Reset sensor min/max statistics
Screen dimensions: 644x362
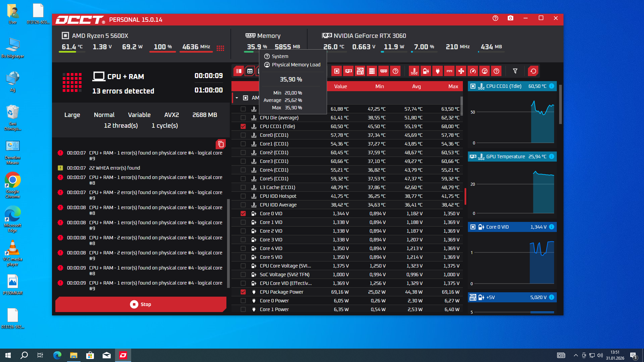(x=533, y=71)
